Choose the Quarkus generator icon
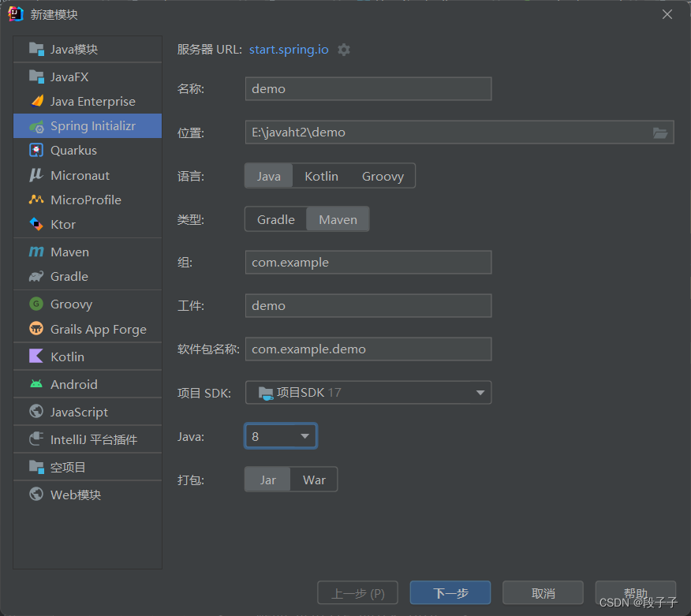 click(36, 151)
